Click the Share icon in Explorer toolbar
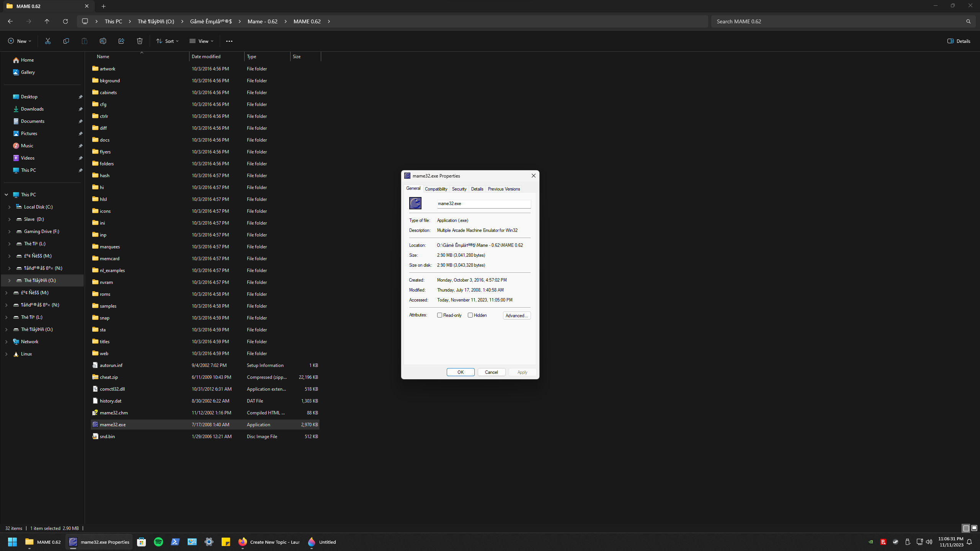Image resolution: width=980 pixels, height=551 pixels. tap(121, 41)
